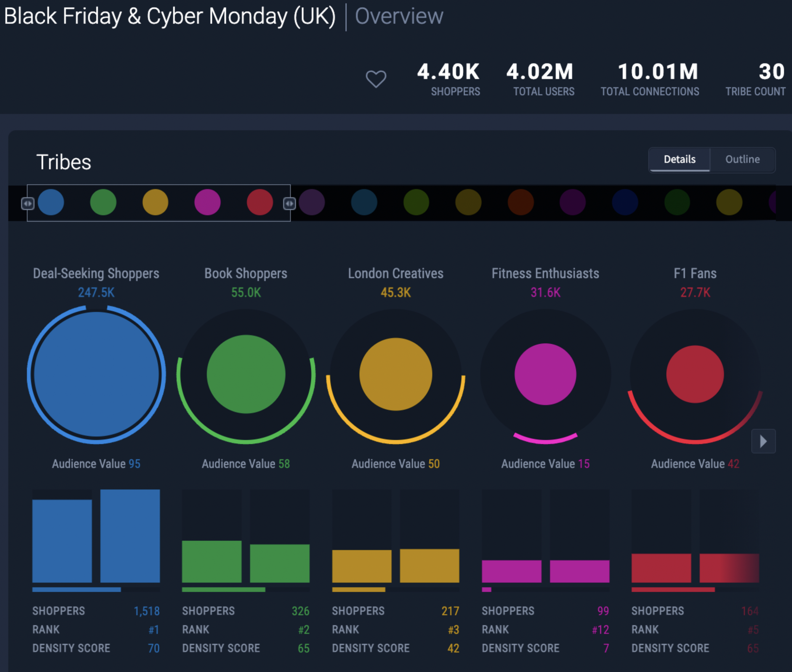Open the Fitness Enthusiasts tribe title

pyautogui.click(x=545, y=273)
